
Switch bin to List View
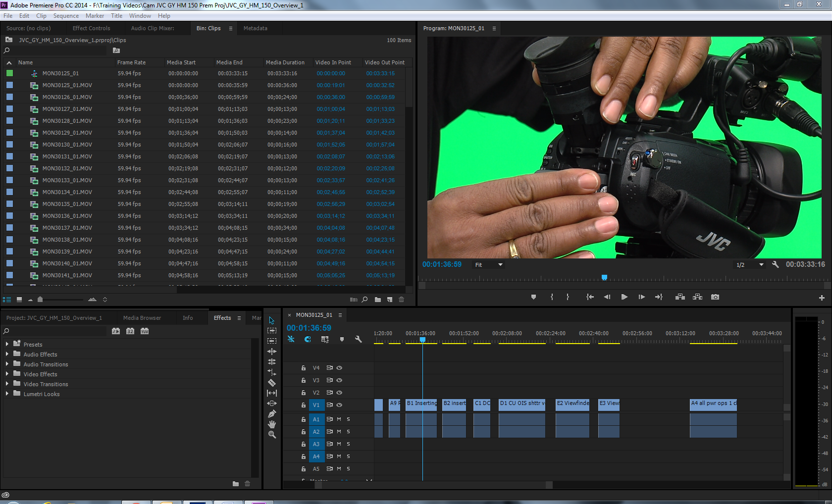[7, 300]
